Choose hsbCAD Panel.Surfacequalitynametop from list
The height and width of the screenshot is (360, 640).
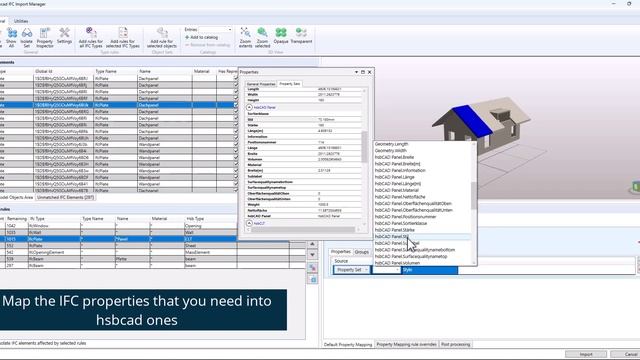point(411,256)
